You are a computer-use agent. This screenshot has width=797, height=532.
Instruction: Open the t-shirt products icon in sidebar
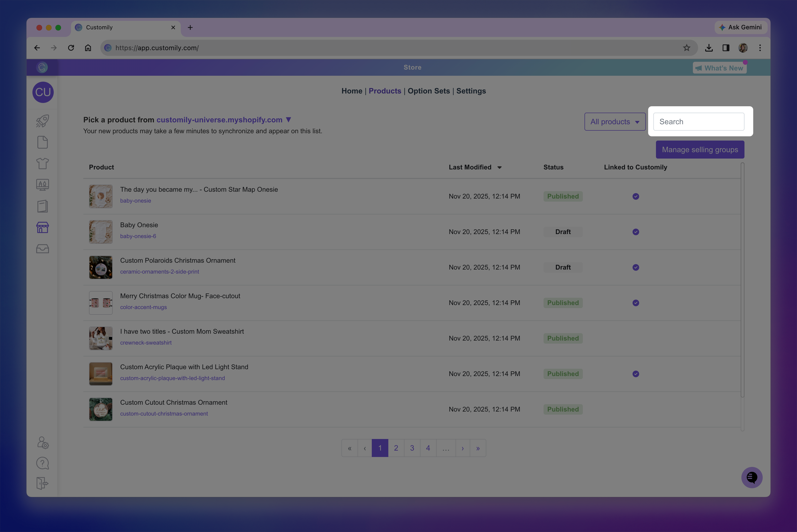click(x=42, y=164)
